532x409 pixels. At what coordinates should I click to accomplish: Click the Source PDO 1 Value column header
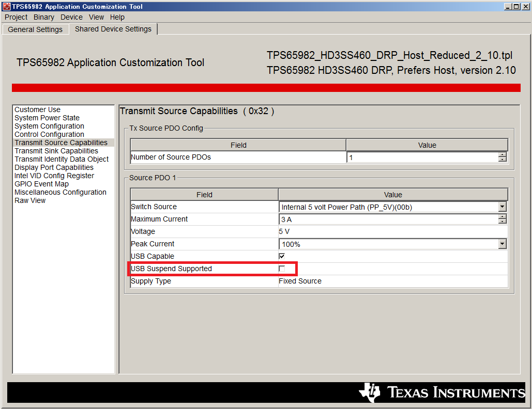(393, 195)
